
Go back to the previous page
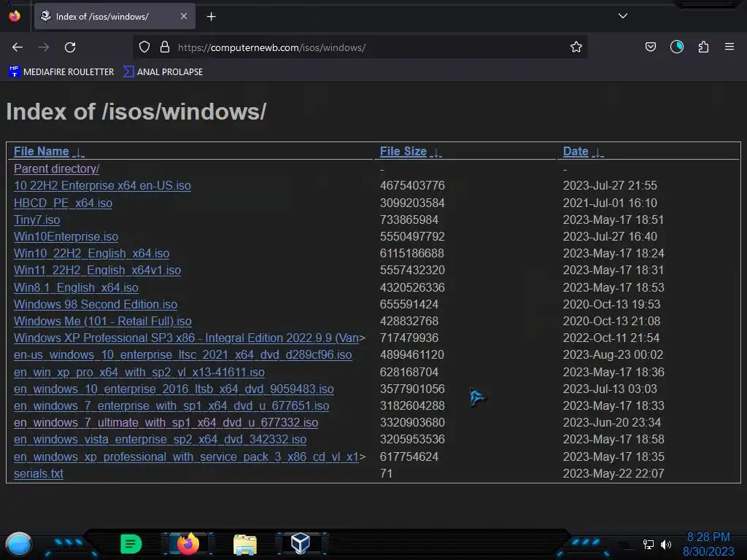pyautogui.click(x=18, y=47)
